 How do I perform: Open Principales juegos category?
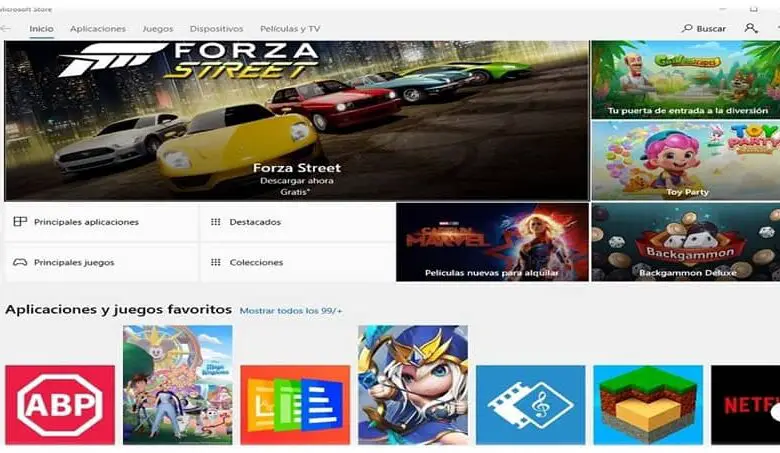[101, 262]
